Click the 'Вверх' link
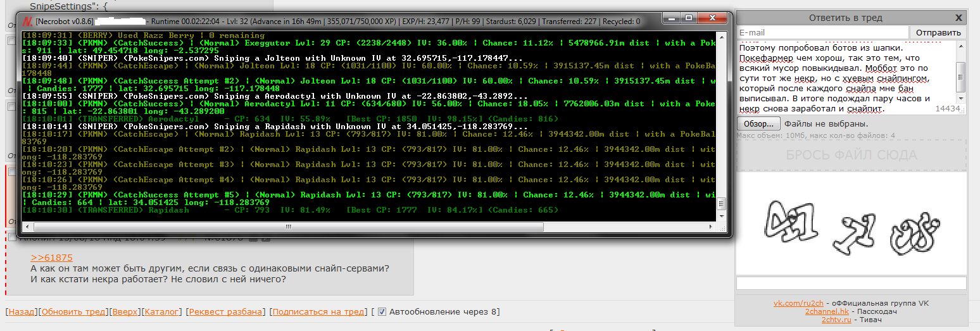Viewport: 980px width, 331px height. [123, 311]
